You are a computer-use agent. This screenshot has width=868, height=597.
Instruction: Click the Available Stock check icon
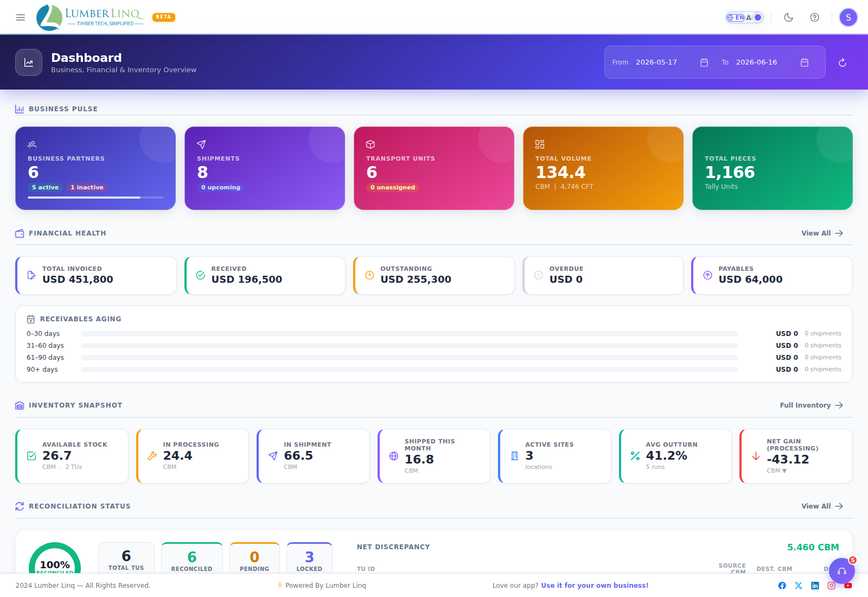tap(31, 456)
